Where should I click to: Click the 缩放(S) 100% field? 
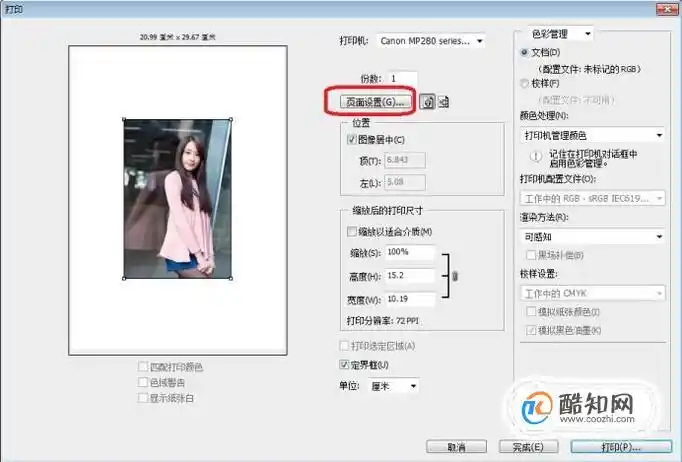coord(410,252)
